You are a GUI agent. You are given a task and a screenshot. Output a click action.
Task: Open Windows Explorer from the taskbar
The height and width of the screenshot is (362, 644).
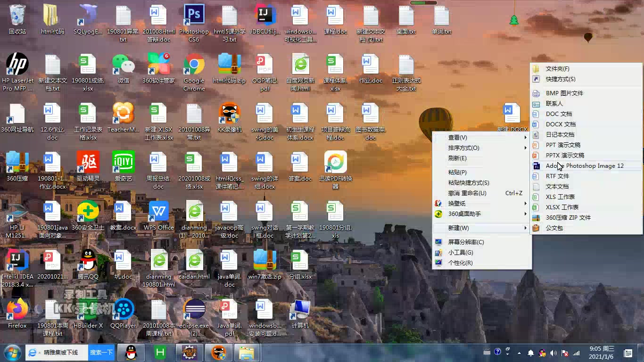click(x=247, y=353)
